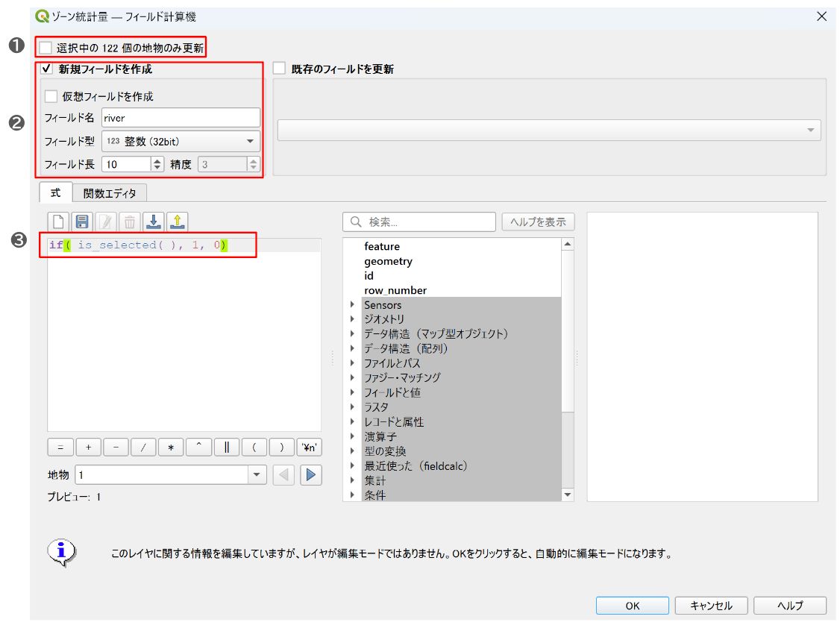Expand the 演算子 group
Viewport: 840px width, 634px height.
point(352,436)
